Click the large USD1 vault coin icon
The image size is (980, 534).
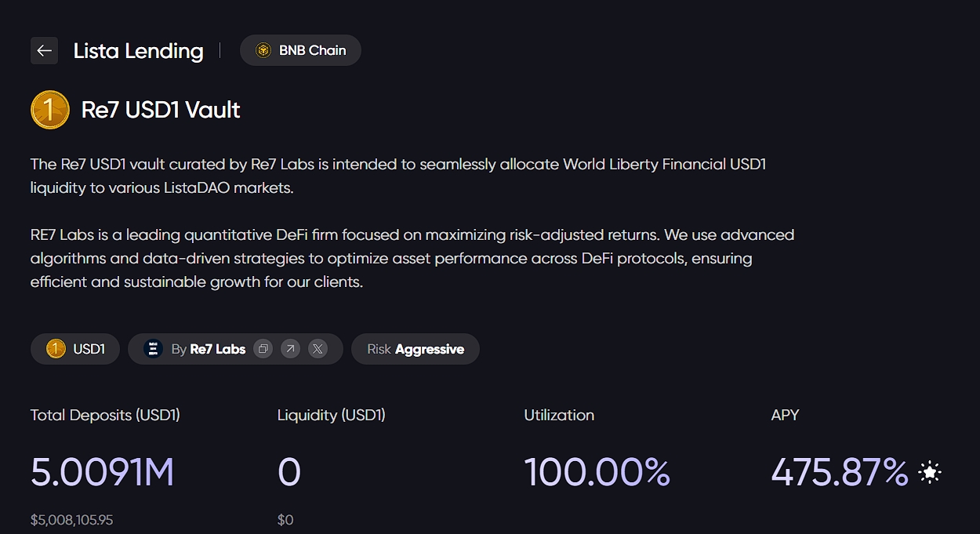click(50, 110)
